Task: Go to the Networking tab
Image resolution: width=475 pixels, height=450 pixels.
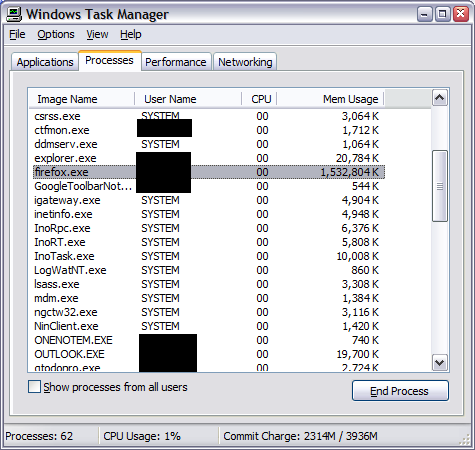Action: click(245, 62)
